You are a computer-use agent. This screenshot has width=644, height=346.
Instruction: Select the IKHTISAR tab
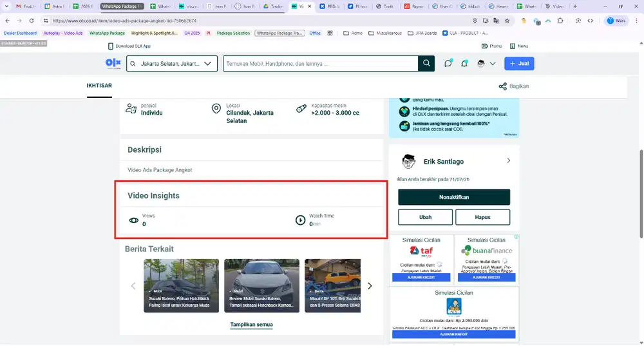[x=99, y=86]
